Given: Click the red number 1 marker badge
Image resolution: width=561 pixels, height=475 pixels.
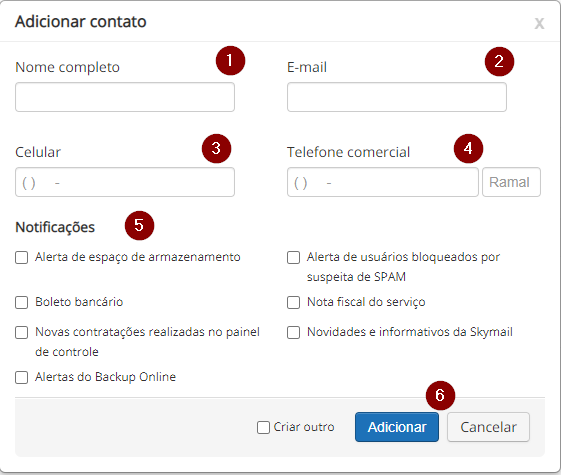Looking at the screenshot, I should pos(230,60).
